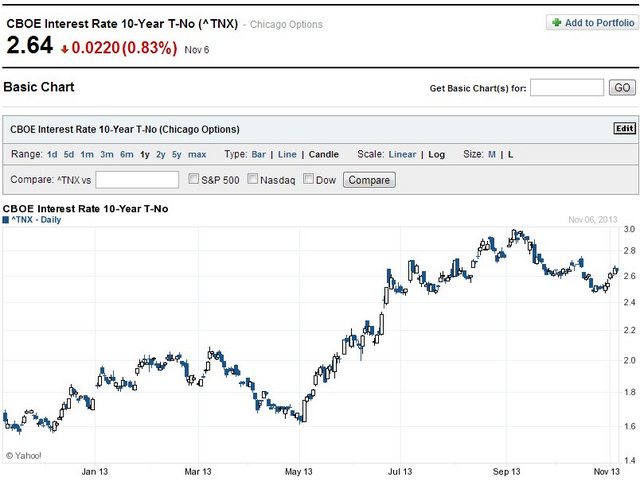Screen dimensions: 640x485
Task: Enable the Nasdaq comparison checkbox
Action: [253, 179]
